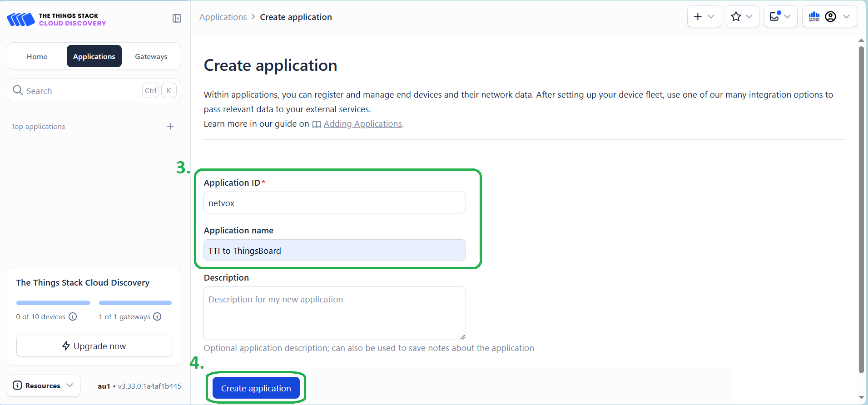Click the Description text area
Image resolution: width=868 pixels, height=405 pixels.
point(335,313)
